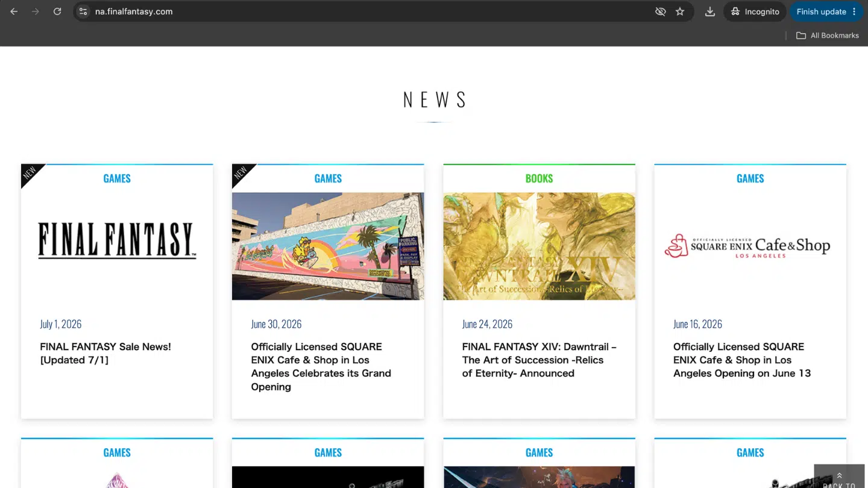Click the June 30, 2026 date
The image size is (868, 488).
[x=276, y=324]
